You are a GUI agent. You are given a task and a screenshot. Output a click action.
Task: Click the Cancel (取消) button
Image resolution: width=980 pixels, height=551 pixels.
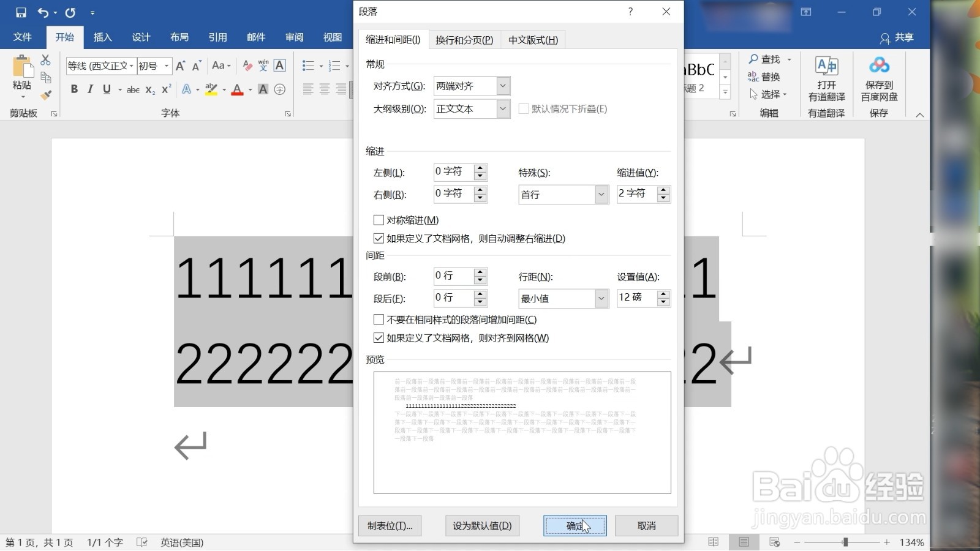[646, 526]
